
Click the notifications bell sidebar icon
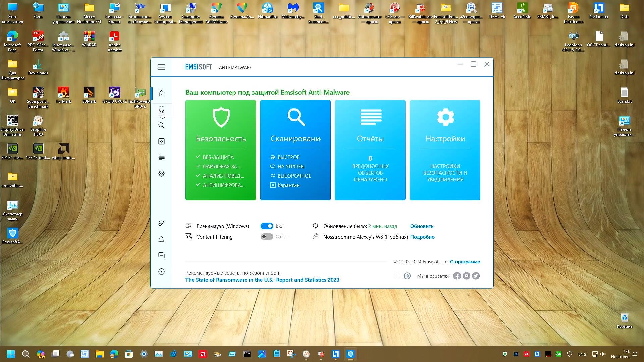point(161,239)
